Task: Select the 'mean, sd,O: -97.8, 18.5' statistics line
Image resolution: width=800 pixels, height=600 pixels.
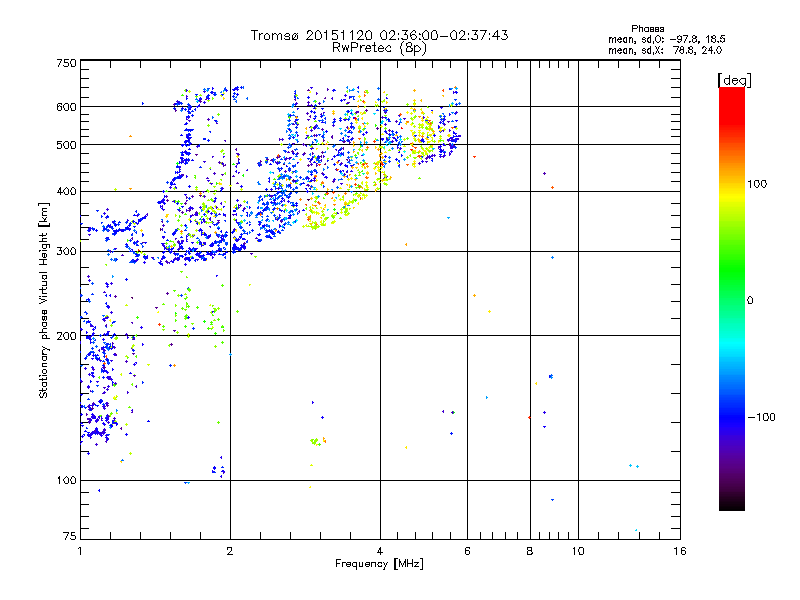Action: click(x=667, y=39)
